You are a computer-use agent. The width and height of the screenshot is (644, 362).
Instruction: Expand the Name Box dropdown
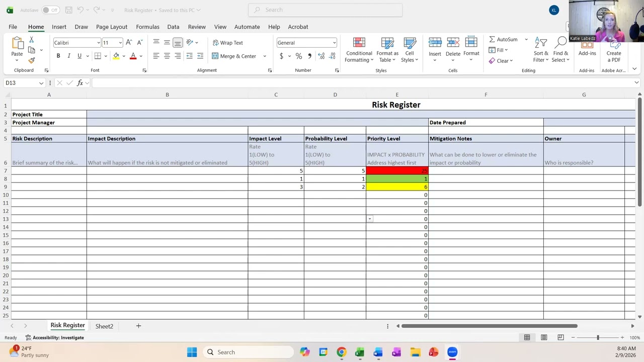click(41, 83)
